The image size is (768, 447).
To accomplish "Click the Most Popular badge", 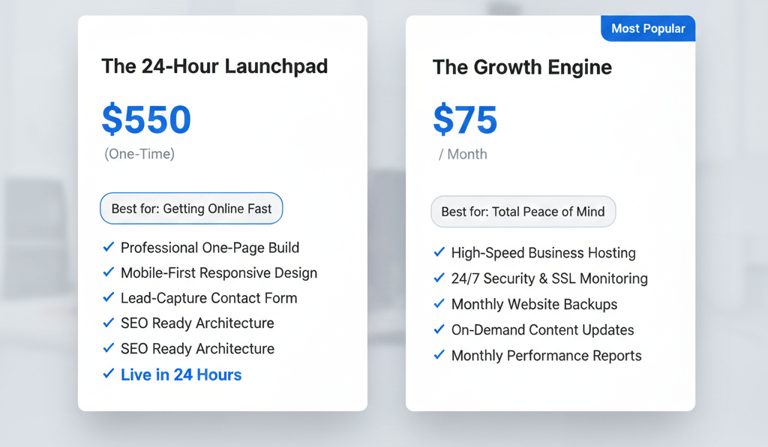I will 648,29.
